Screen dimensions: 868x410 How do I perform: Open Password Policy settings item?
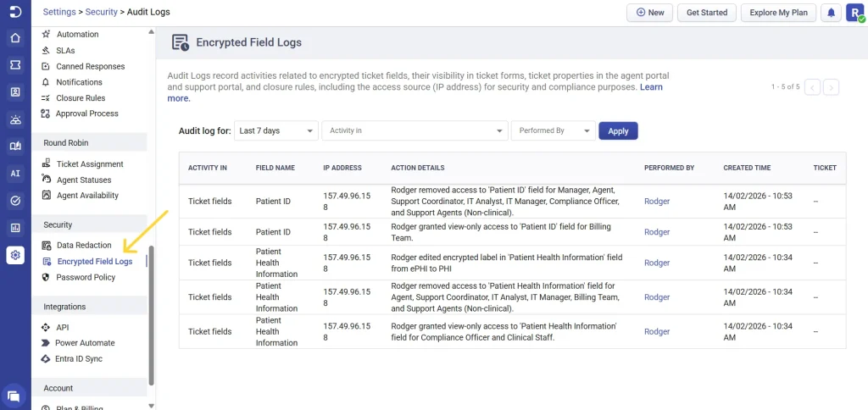click(86, 277)
